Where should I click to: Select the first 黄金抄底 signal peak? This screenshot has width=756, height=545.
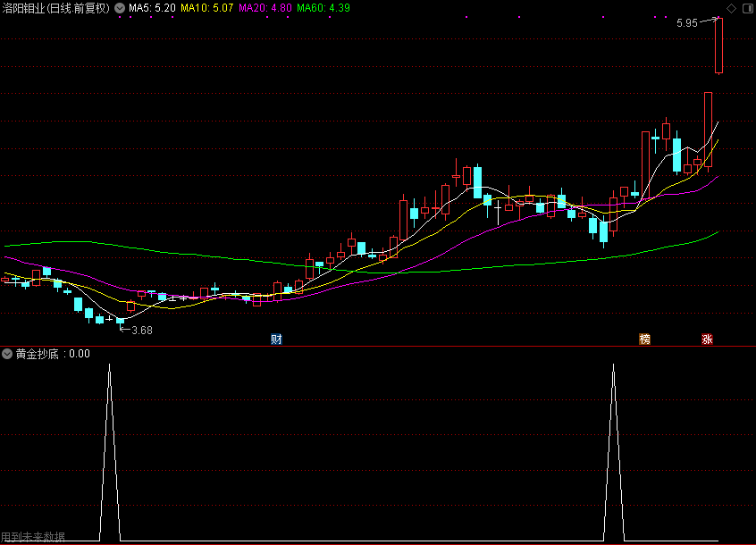pyautogui.click(x=109, y=452)
